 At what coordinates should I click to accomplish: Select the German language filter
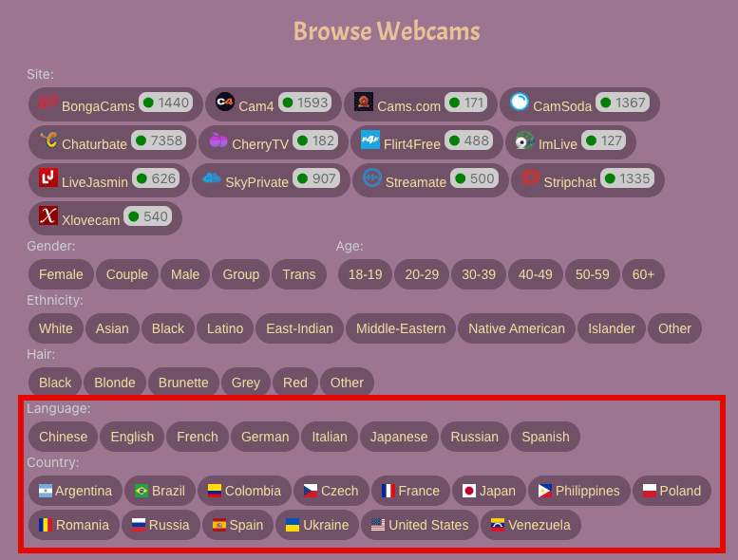click(x=265, y=437)
